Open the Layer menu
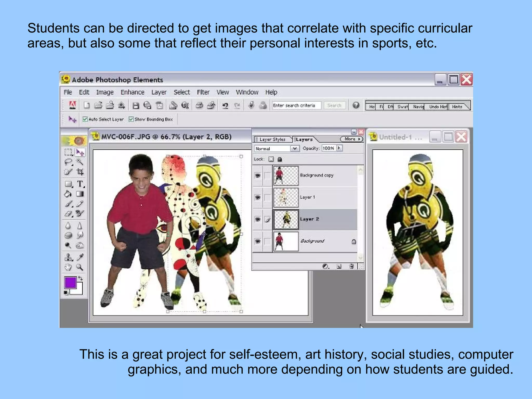 tap(159, 92)
